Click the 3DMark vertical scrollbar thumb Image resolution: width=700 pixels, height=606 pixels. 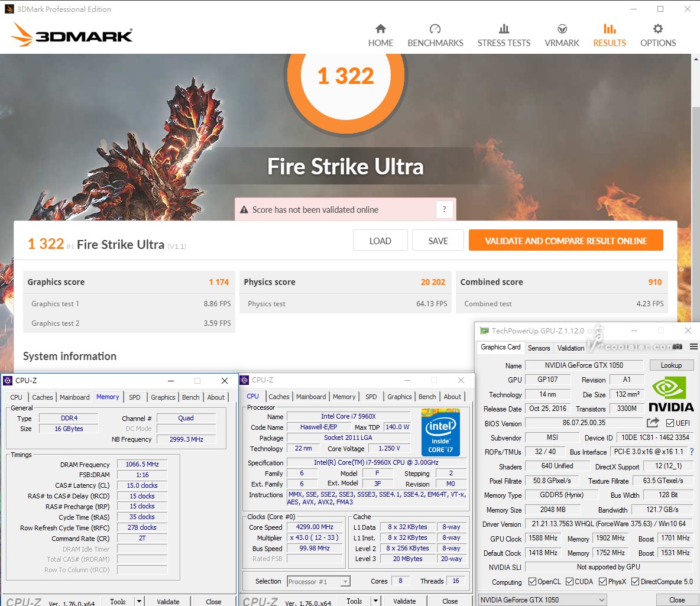click(x=696, y=215)
